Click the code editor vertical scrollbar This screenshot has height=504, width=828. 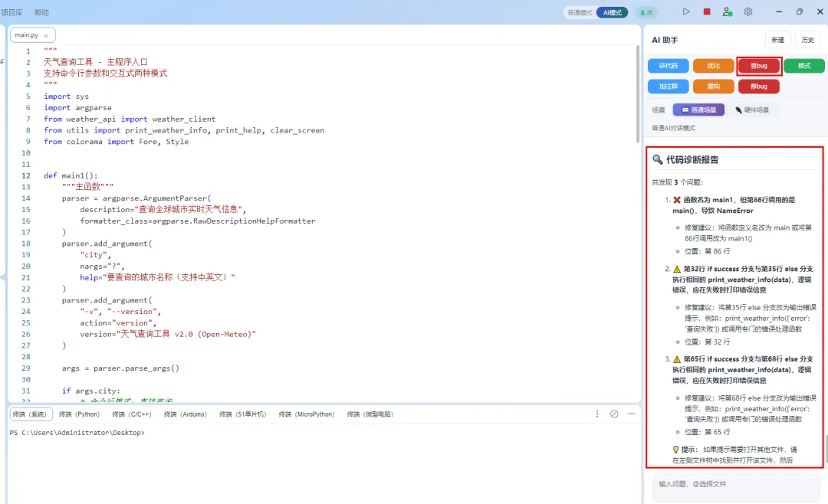[638, 94]
